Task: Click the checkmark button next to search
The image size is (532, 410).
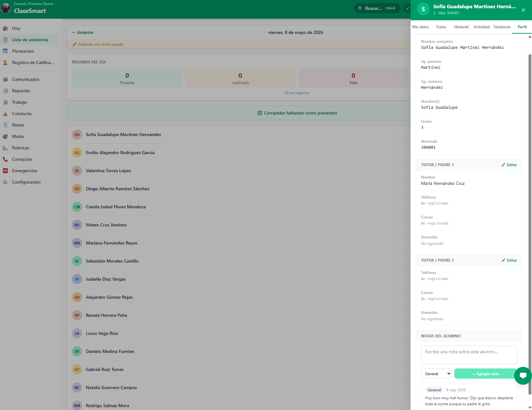Action: (407, 8)
